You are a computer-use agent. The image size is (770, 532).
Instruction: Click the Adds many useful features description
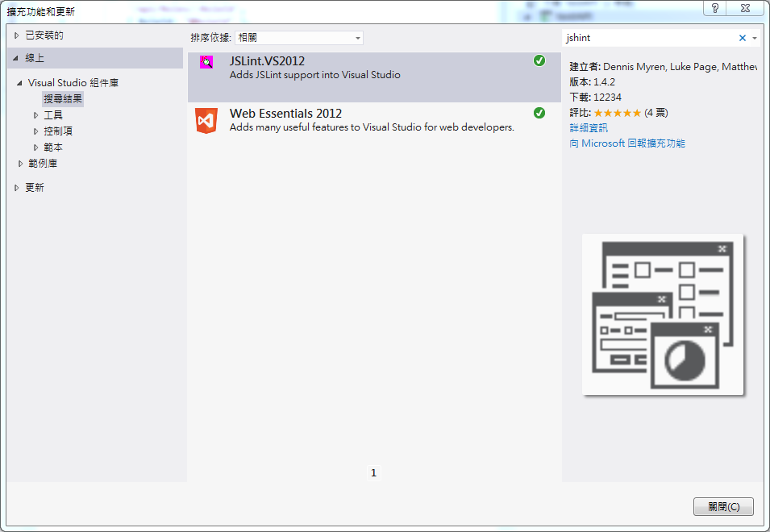[372, 127]
